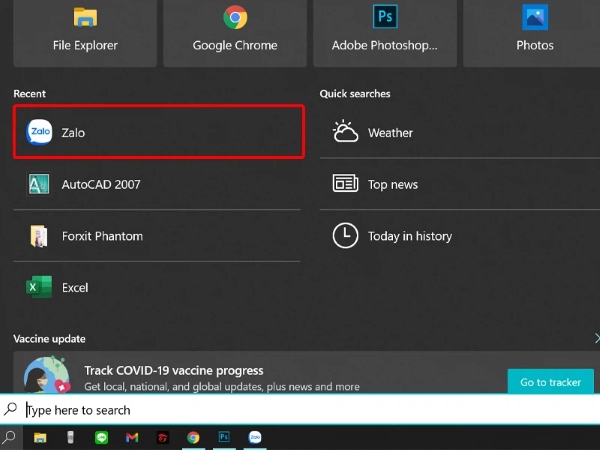Click the Type here to search field

click(x=300, y=410)
